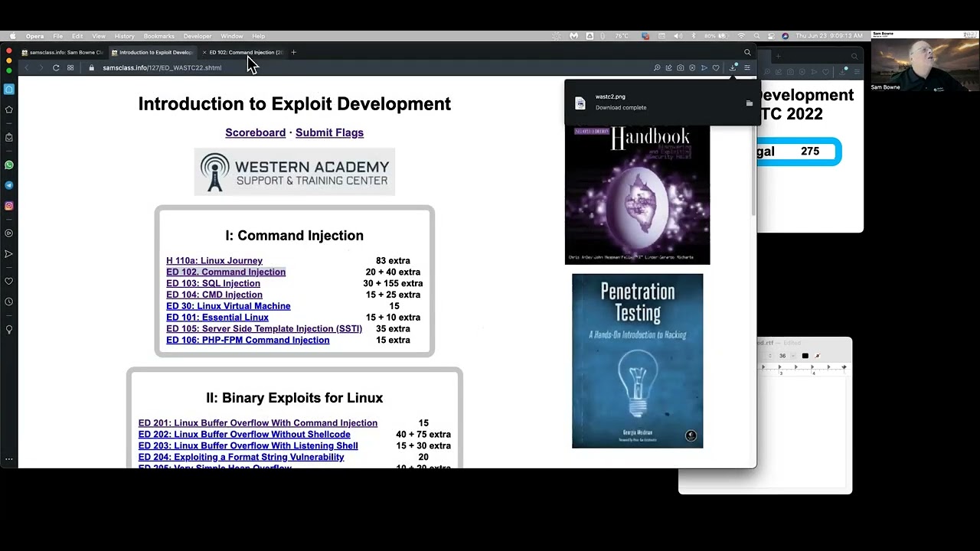
Task: Open ED 103: SQL Injection link
Action: click(213, 283)
